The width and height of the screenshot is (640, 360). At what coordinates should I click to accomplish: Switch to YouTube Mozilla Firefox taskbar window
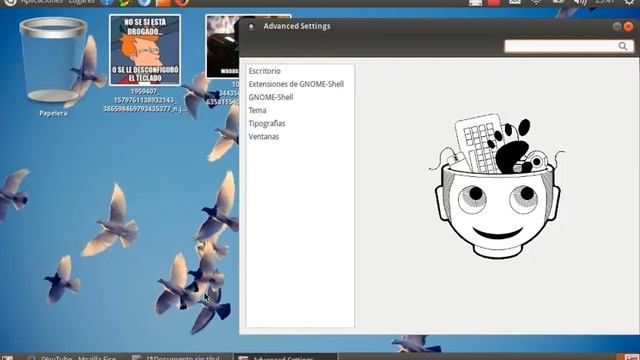pyautogui.click(x=72, y=357)
